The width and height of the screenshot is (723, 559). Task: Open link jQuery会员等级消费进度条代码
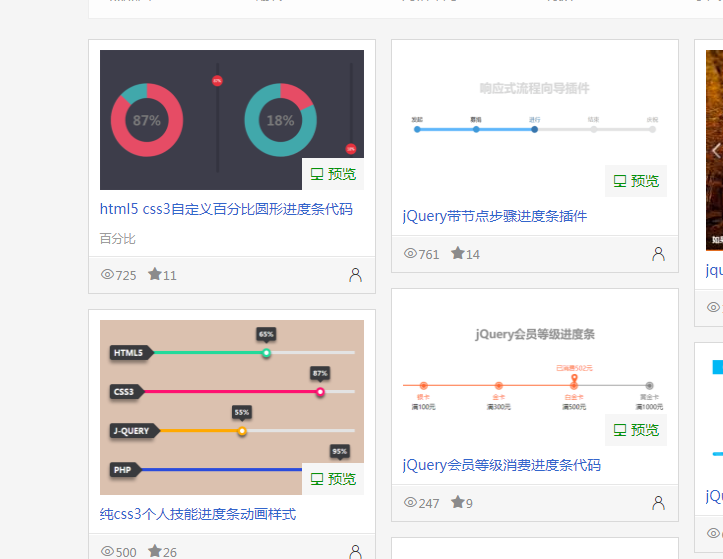pos(501,465)
